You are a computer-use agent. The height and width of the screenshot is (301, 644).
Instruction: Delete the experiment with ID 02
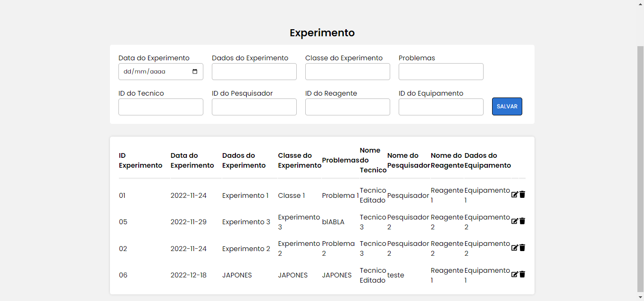point(522,247)
